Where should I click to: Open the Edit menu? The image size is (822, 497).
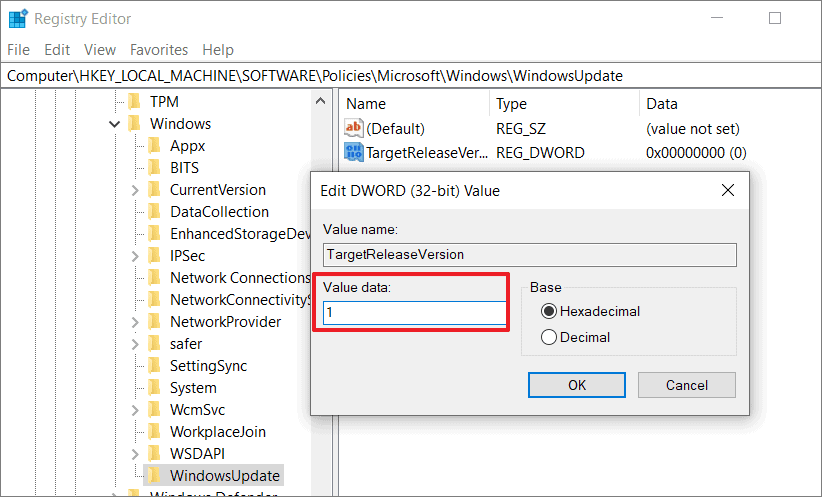point(57,50)
